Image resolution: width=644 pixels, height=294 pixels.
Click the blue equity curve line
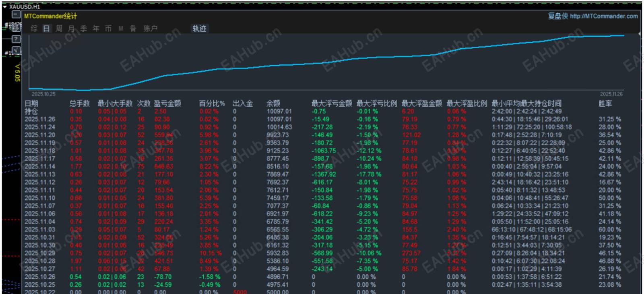tap(326, 63)
